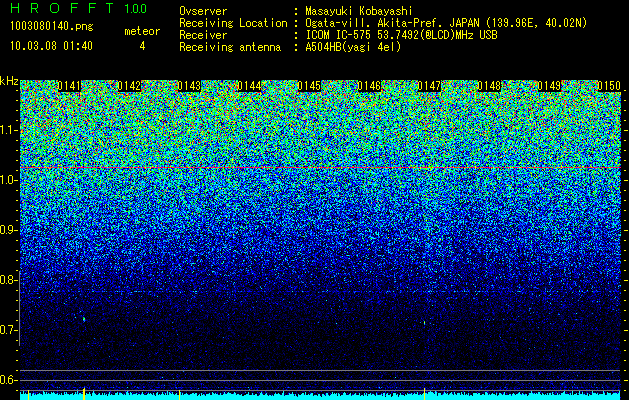
Task: Click the Ovserver field label
Action: click(x=203, y=11)
